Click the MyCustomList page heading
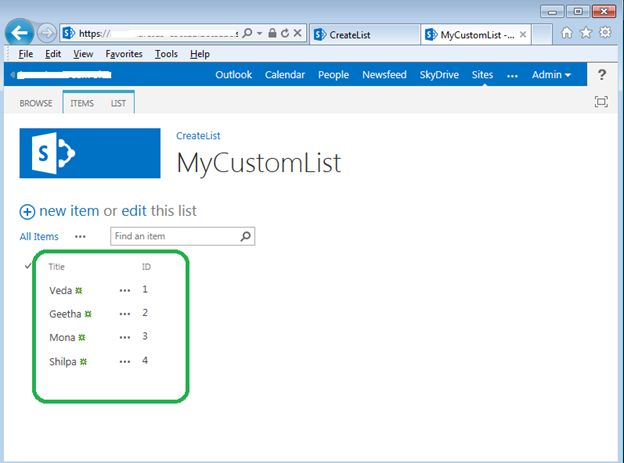The width and height of the screenshot is (624, 463). (259, 163)
